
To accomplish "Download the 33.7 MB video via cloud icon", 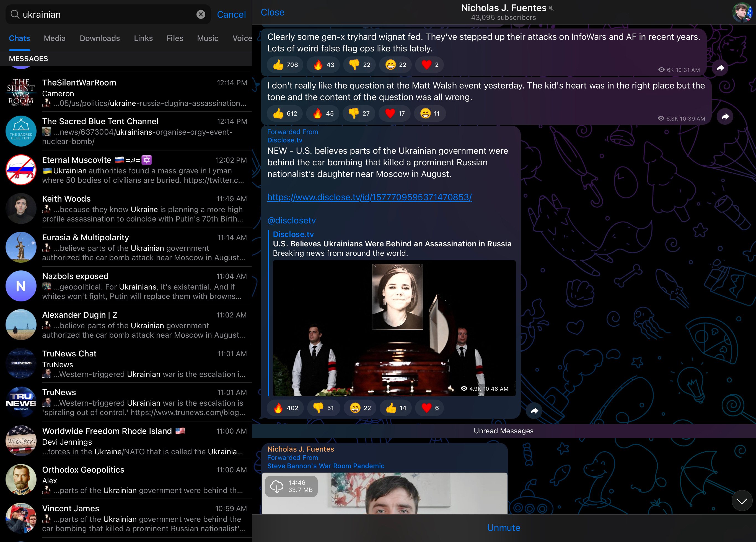I will coord(277,486).
